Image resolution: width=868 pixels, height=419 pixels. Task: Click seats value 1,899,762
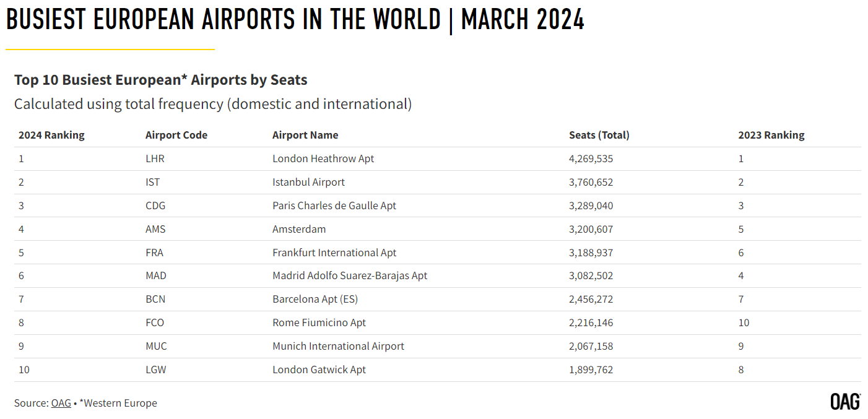591,369
